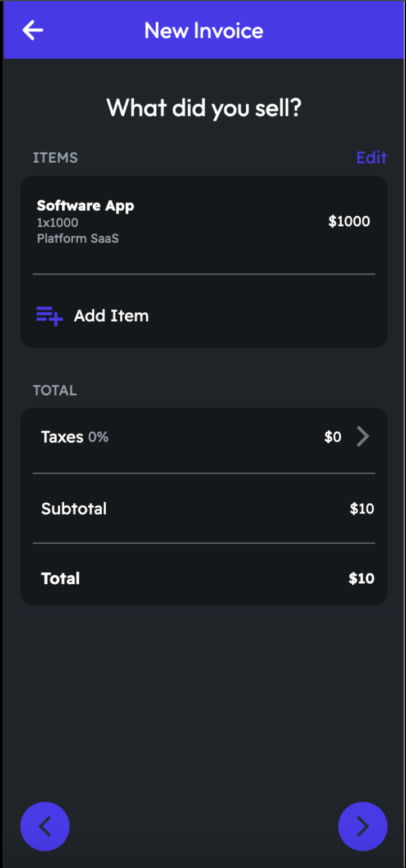The width and height of the screenshot is (406, 868).
Task: Expand taxes with the chevron arrow
Action: tap(363, 436)
